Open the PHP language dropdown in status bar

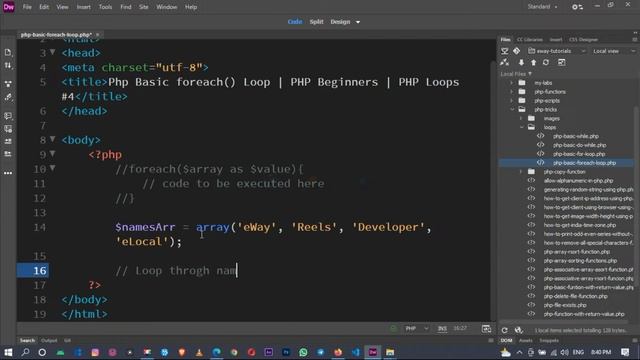click(x=416, y=329)
